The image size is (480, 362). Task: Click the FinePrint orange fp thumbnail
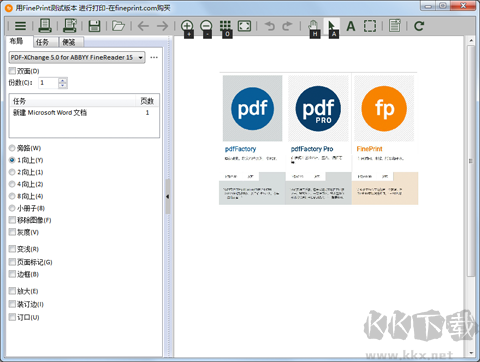coord(384,108)
